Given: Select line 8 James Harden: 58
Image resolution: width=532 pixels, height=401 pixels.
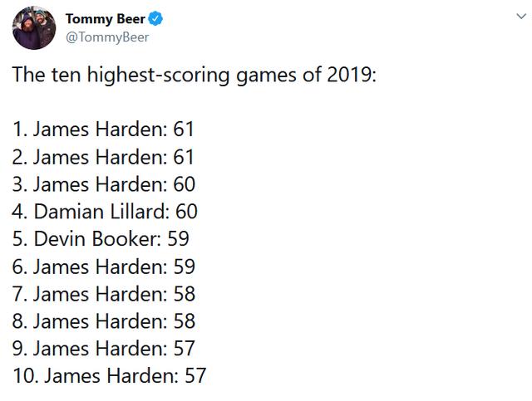Looking at the screenshot, I should point(103,321).
